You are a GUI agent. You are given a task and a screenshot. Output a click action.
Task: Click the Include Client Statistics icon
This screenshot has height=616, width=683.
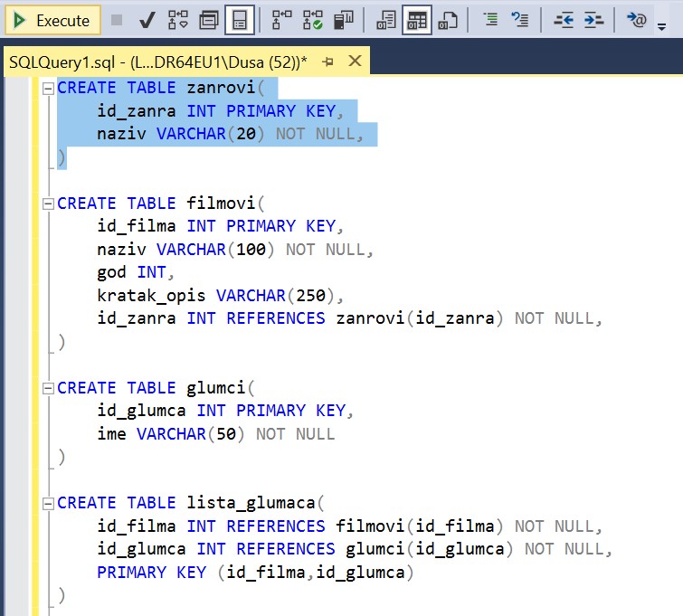click(343, 20)
